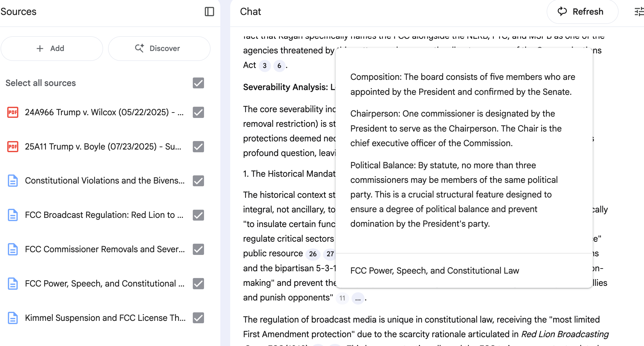Click the PDF icon for Trump v. Wilcox
The height and width of the screenshot is (346, 644).
(x=13, y=112)
